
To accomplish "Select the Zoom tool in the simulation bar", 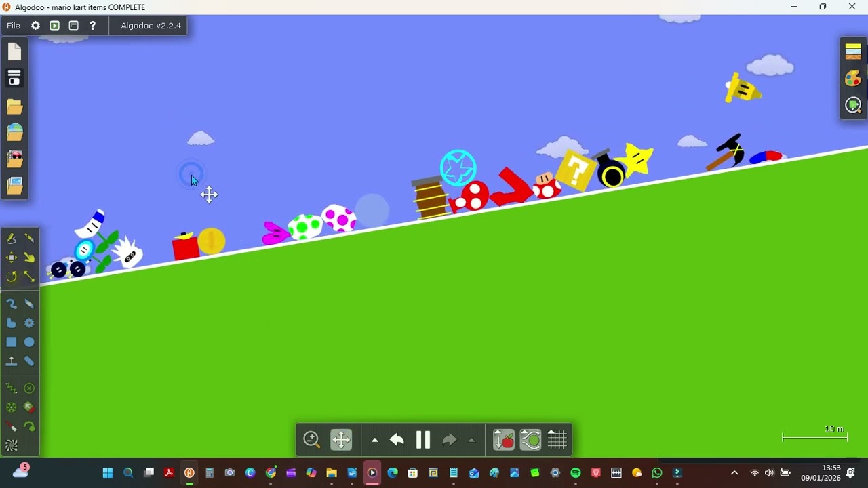I will tap(312, 440).
